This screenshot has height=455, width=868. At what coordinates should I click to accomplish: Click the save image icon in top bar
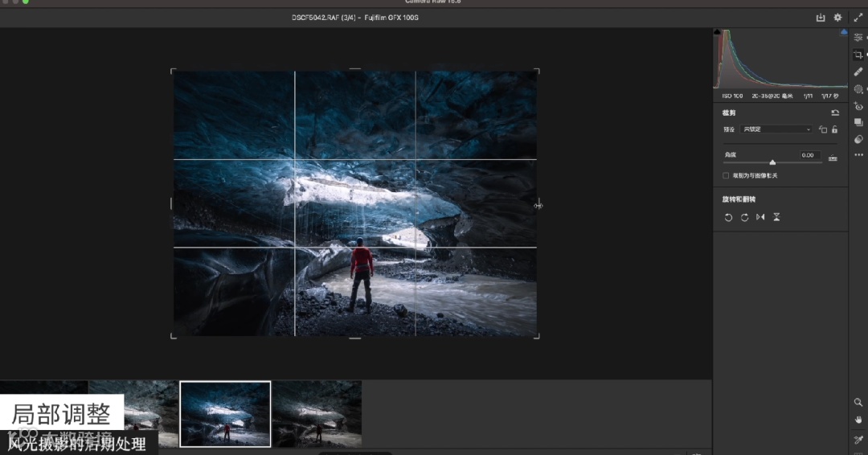coord(821,18)
